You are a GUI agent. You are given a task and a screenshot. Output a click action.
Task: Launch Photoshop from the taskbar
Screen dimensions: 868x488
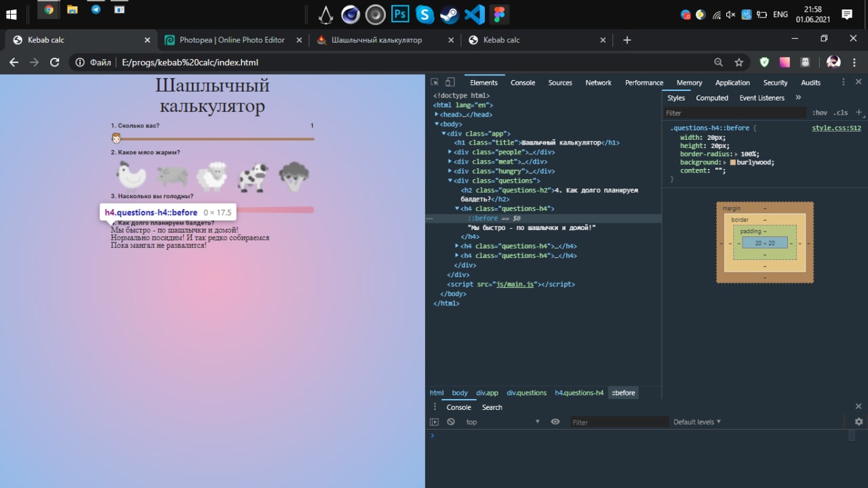tap(400, 14)
